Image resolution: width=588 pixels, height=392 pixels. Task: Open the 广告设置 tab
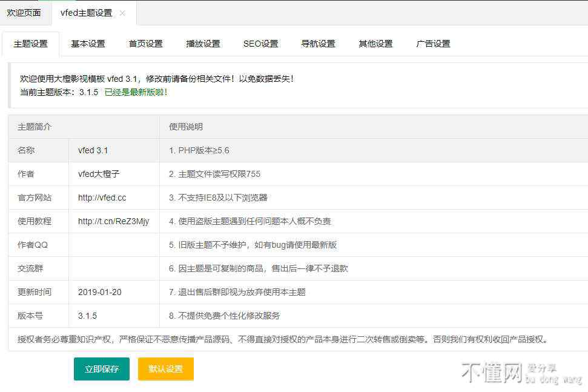(x=433, y=44)
